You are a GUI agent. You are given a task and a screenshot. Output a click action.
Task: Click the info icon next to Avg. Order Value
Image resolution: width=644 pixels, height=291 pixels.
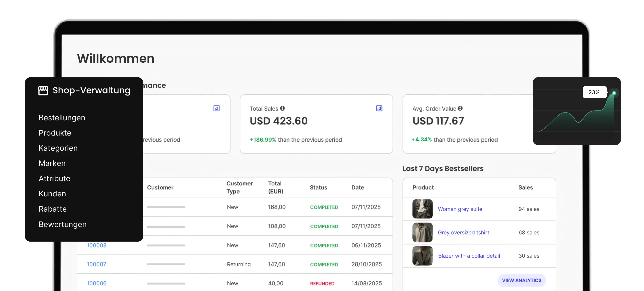[460, 108]
